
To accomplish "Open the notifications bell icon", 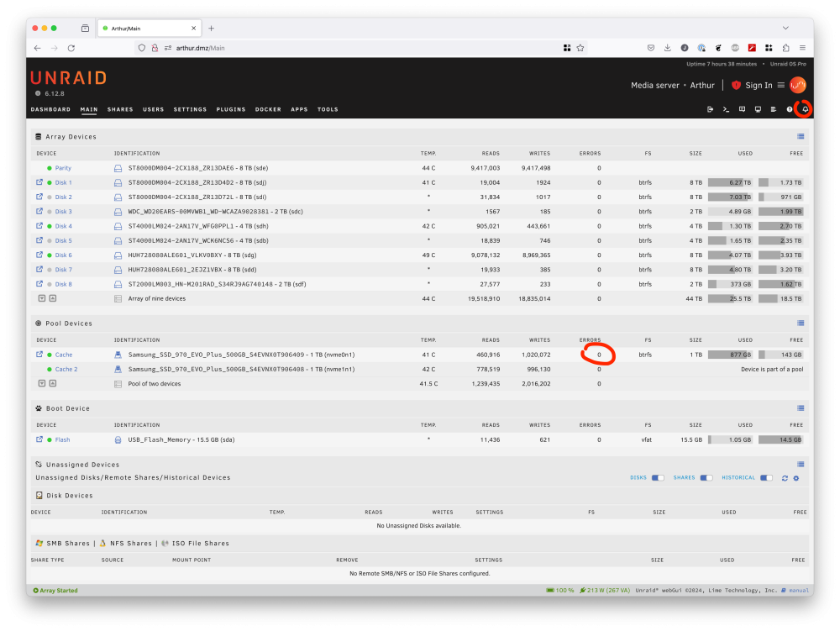I will pos(805,109).
